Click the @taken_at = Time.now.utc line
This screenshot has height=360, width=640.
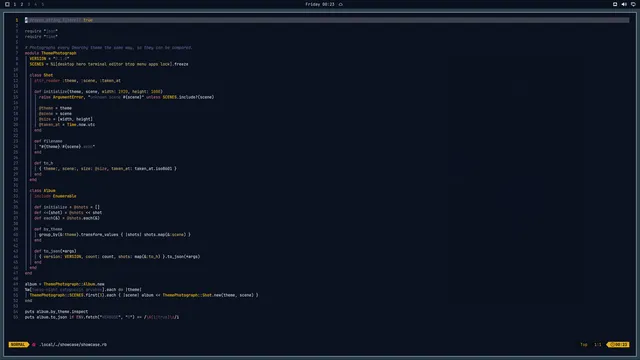tap(67, 124)
